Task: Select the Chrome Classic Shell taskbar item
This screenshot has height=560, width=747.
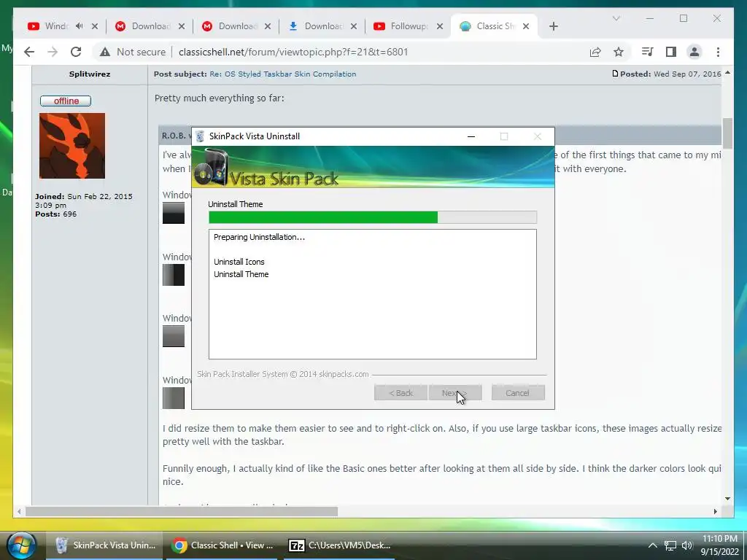Action: [223, 545]
